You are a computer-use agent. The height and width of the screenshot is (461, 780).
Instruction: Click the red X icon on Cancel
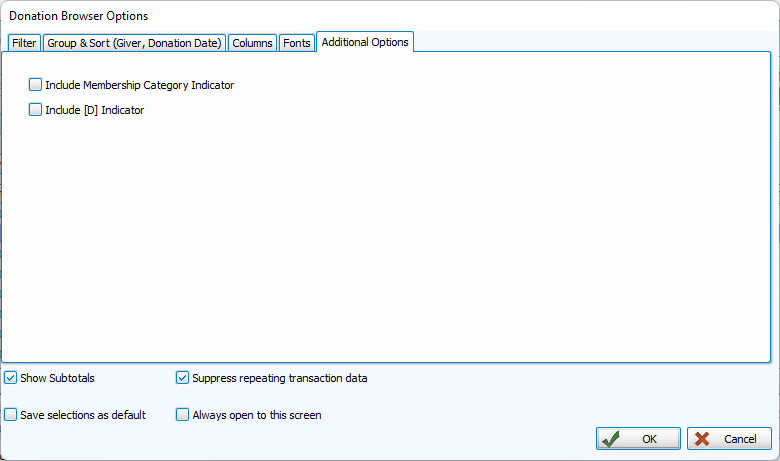click(x=703, y=439)
